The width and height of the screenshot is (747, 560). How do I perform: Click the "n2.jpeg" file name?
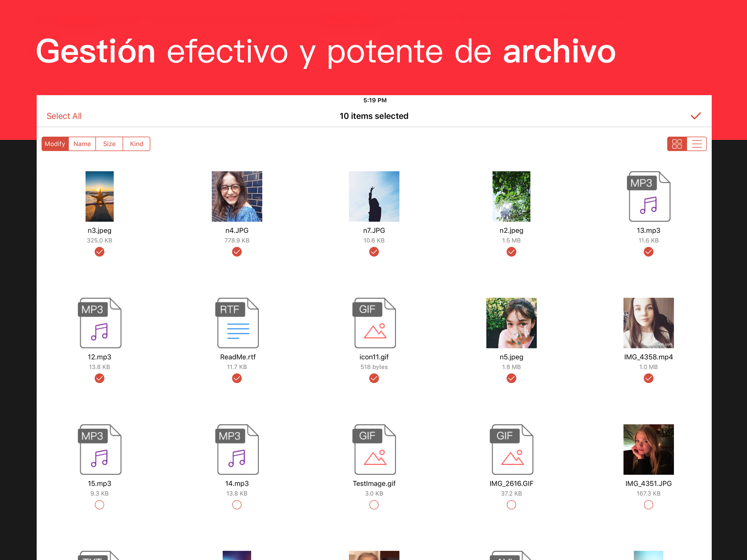pos(512,231)
